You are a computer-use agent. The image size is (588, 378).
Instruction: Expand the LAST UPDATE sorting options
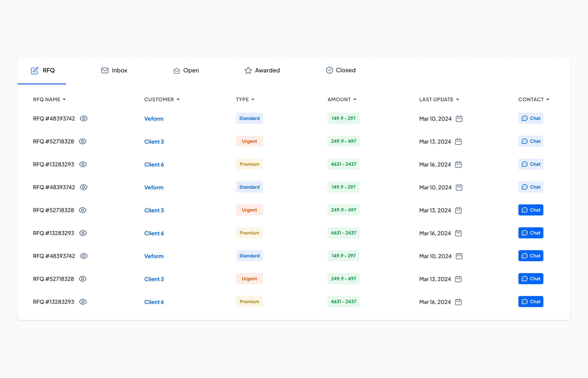[x=457, y=99]
